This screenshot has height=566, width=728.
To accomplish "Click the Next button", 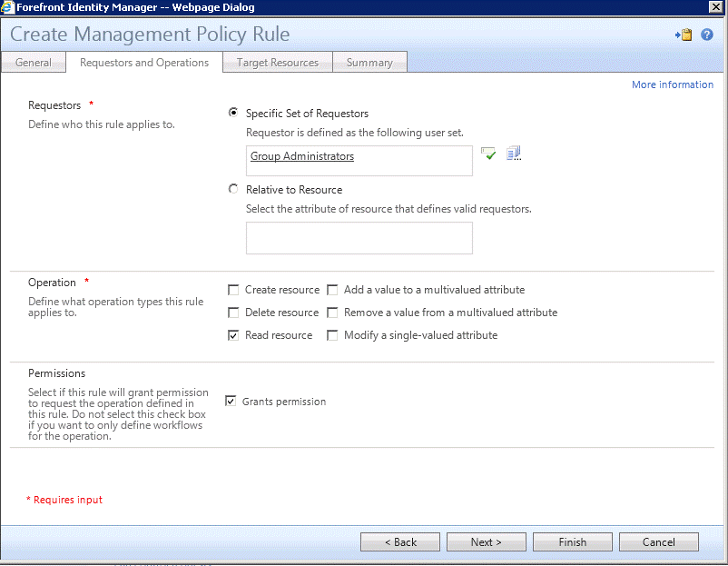I will tap(487, 541).
